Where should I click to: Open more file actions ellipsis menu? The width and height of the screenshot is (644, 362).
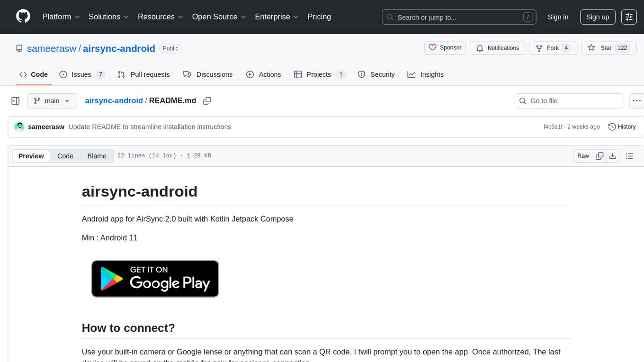tap(637, 101)
